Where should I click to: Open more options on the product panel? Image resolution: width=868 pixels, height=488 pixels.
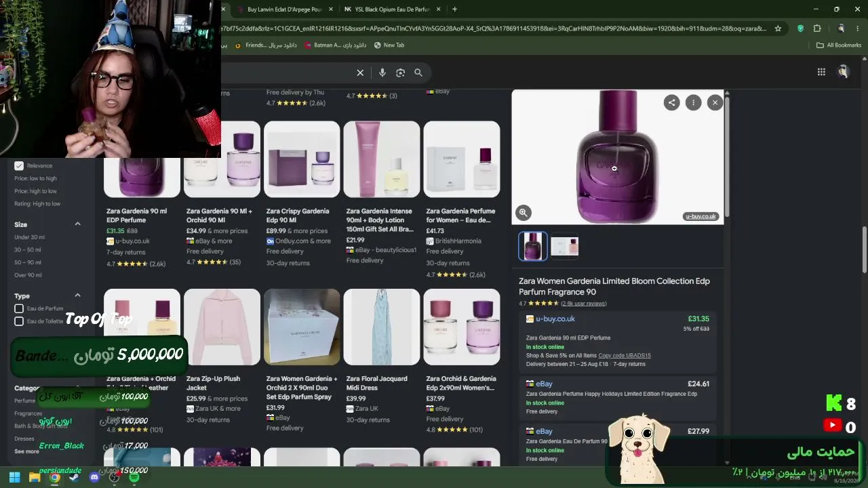click(x=693, y=102)
